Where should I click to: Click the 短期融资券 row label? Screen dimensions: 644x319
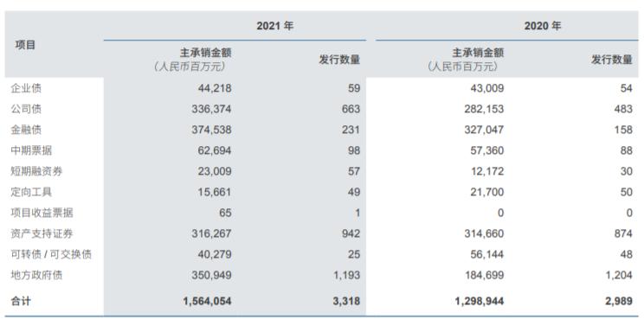pos(36,171)
